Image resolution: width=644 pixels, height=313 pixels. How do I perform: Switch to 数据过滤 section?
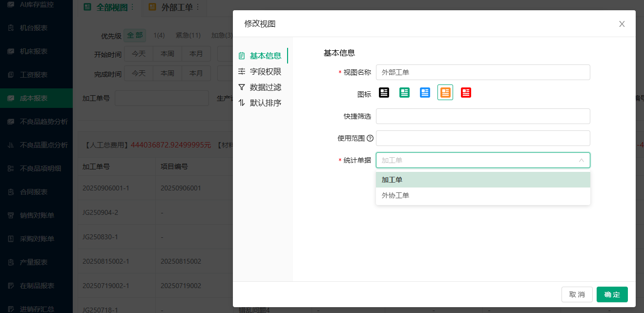point(265,87)
